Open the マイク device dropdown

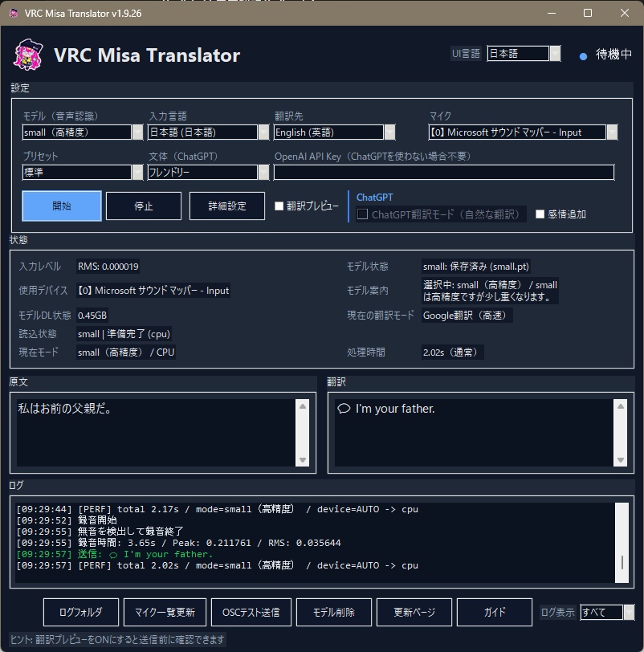coord(613,131)
